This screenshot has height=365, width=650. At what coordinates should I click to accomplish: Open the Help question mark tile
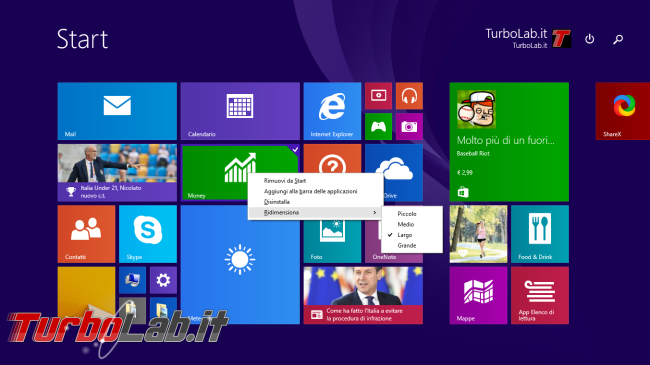332,158
